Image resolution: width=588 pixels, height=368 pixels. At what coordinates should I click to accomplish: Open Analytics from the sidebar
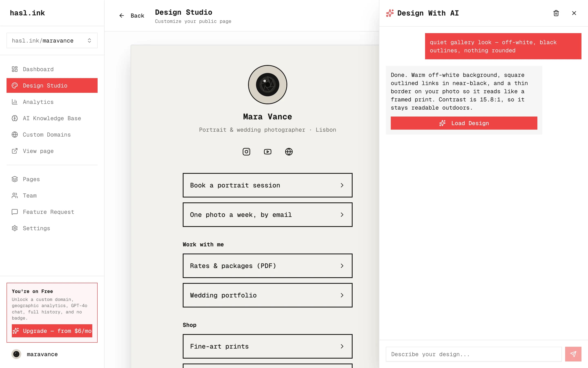(52, 102)
